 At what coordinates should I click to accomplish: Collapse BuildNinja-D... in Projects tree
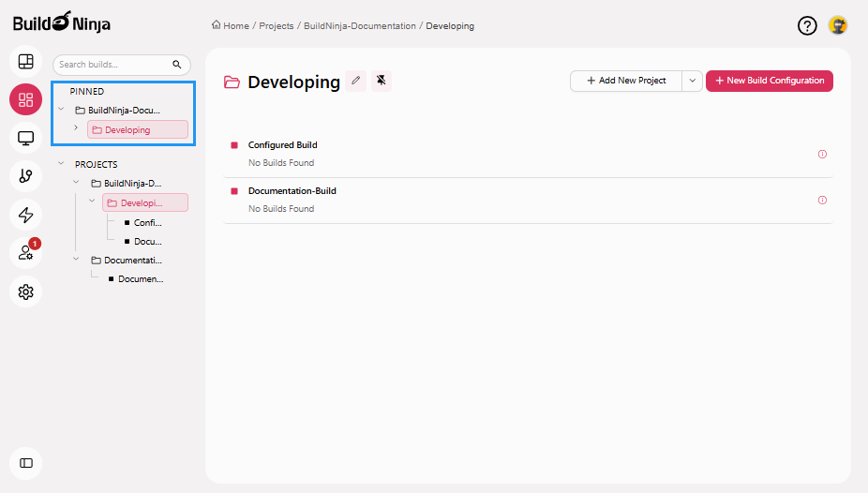coord(76,182)
